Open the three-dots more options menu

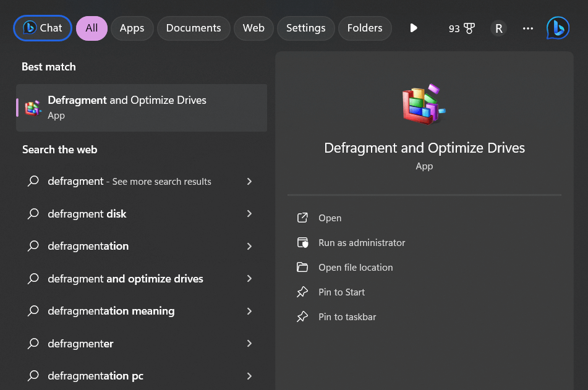tap(527, 28)
